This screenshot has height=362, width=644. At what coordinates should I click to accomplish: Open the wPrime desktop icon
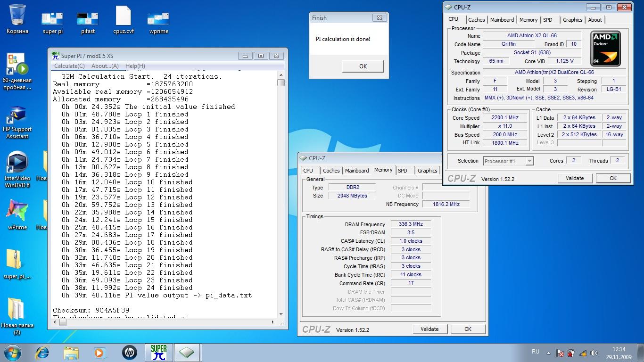point(17,214)
